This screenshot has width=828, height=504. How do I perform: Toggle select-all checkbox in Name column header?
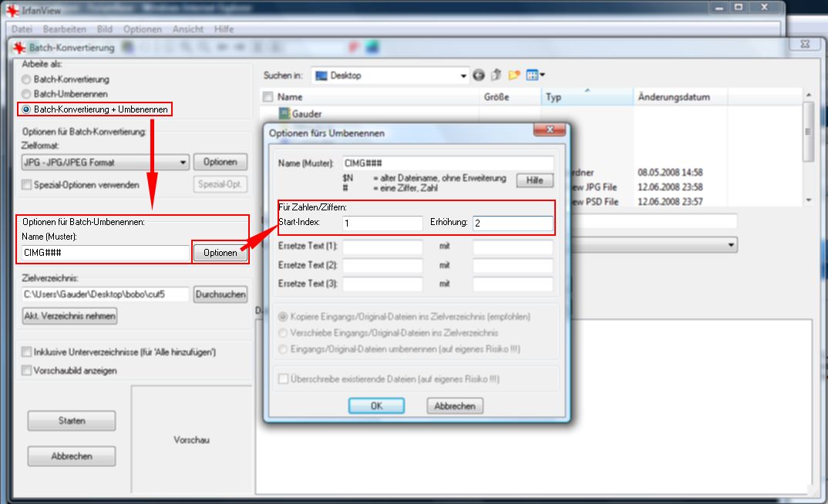[x=268, y=96]
